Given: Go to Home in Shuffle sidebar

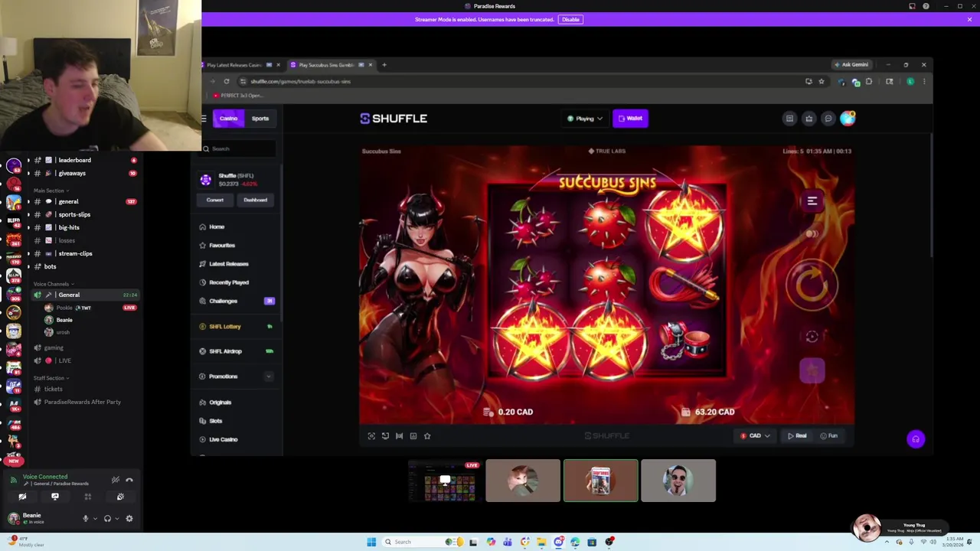Looking at the screenshot, I should tap(217, 227).
